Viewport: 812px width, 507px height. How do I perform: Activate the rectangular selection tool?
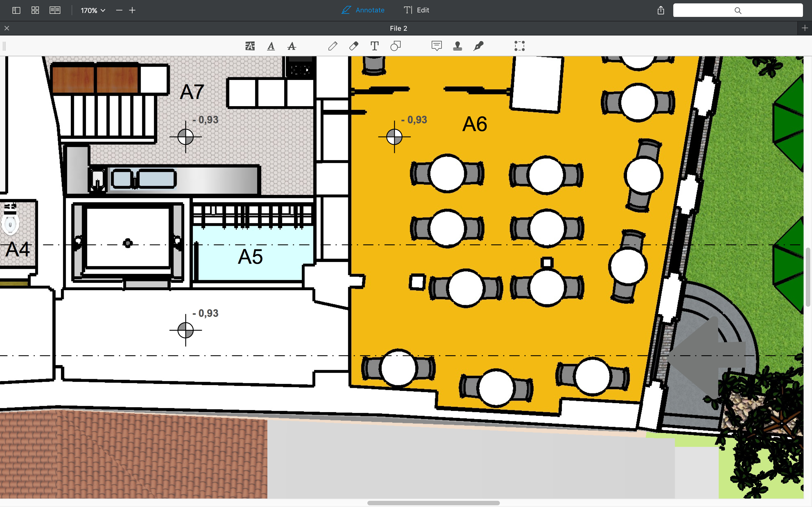pos(519,46)
